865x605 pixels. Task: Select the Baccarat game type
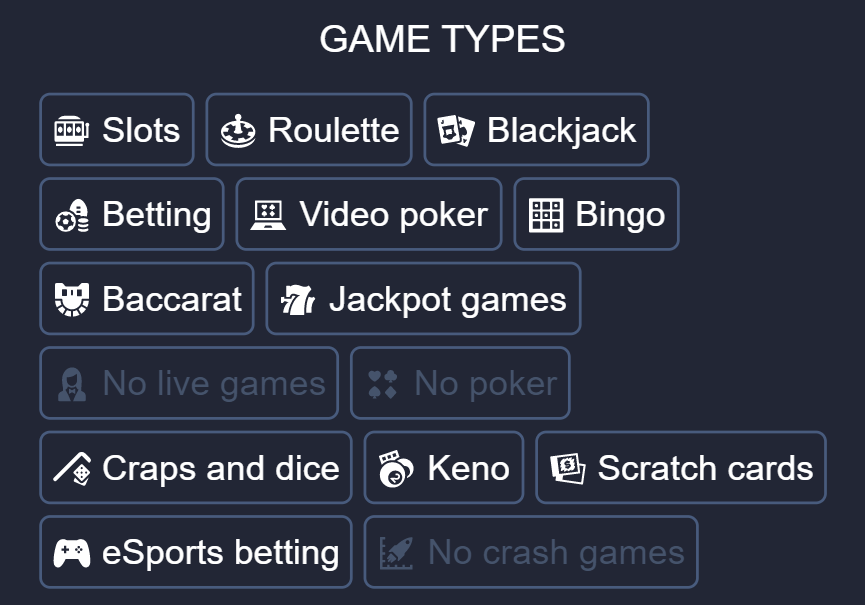[x=146, y=297]
